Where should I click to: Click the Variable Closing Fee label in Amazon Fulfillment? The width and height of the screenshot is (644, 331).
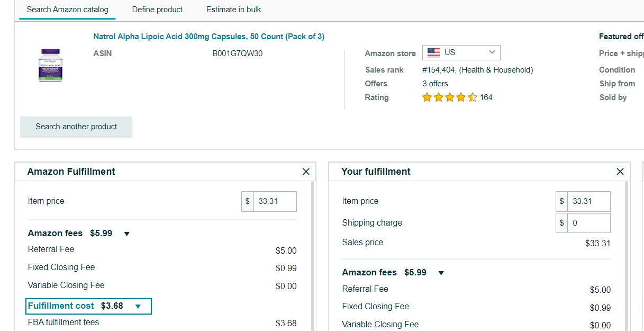point(66,285)
